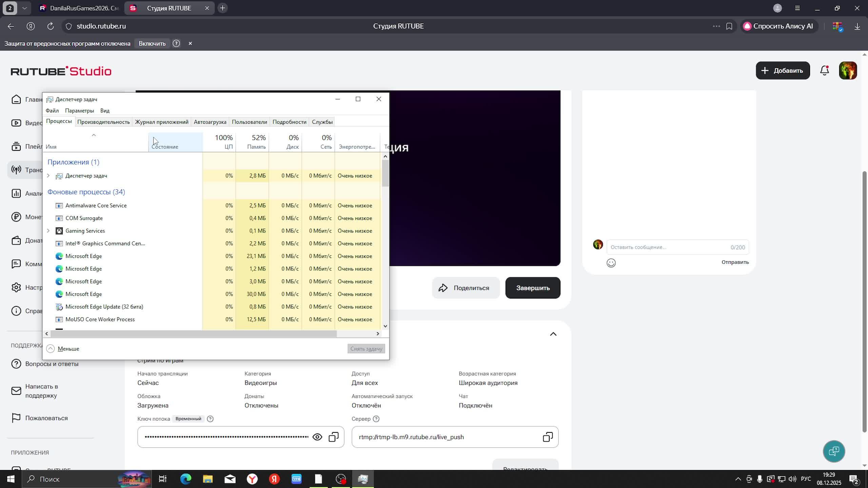The image size is (868, 488).
Task: Collapse the stream details section chevron
Action: pyautogui.click(x=553, y=334)
